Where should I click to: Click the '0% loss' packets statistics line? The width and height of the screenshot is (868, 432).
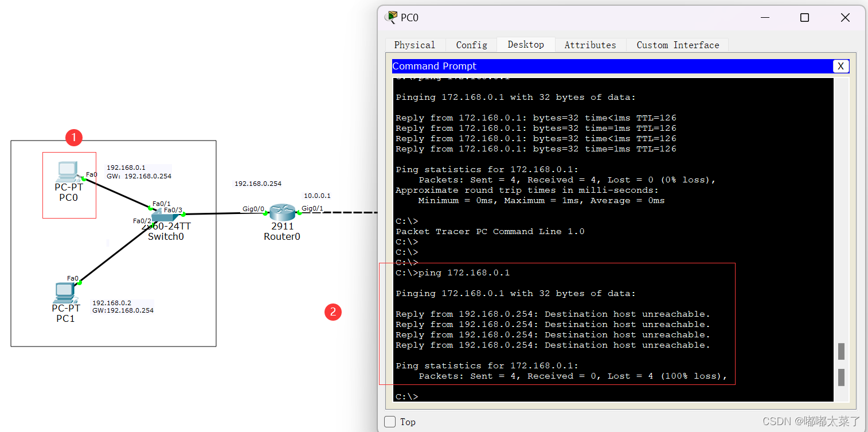(567, 180)
